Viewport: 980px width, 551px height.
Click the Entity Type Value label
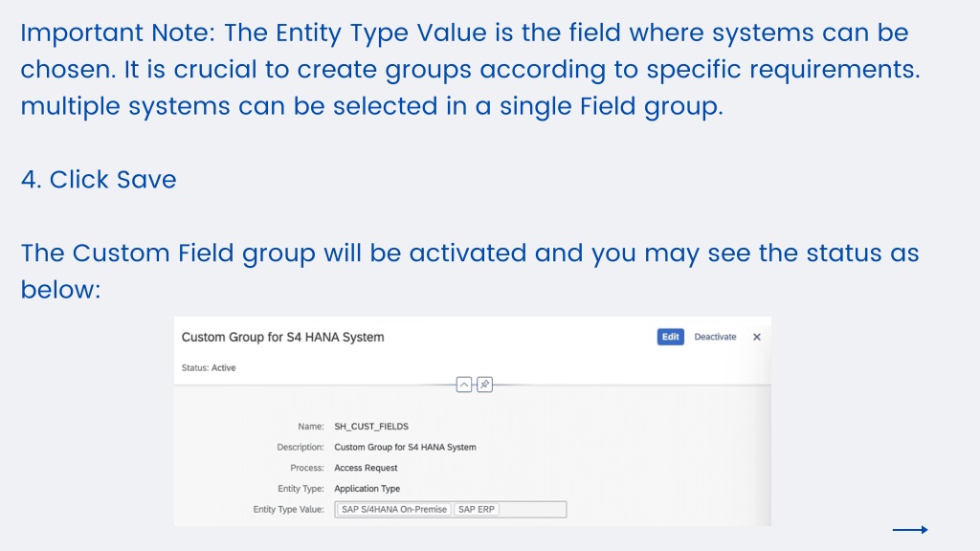click(x=288, y=509)
